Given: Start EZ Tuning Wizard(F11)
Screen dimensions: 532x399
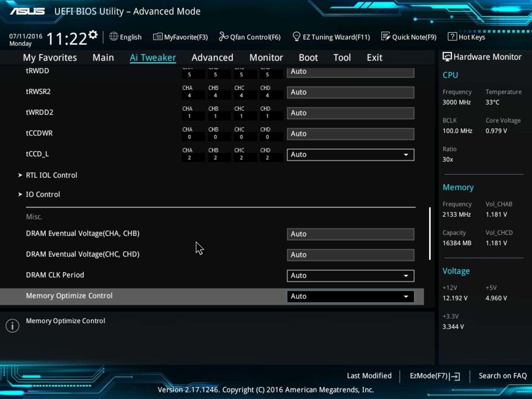Looking at the screenshot, I should (x=331, y=37).
